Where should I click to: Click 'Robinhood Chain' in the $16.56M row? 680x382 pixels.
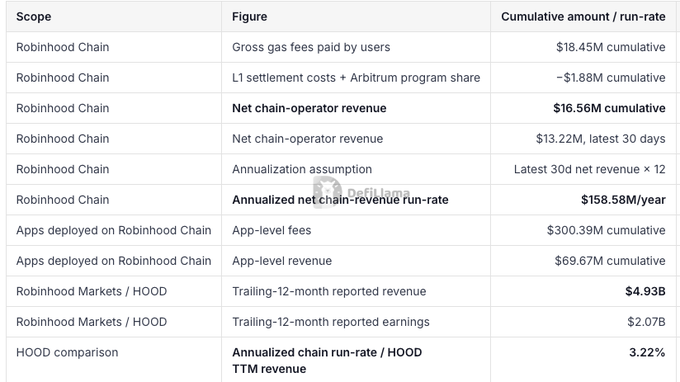[x=62, y=108]
